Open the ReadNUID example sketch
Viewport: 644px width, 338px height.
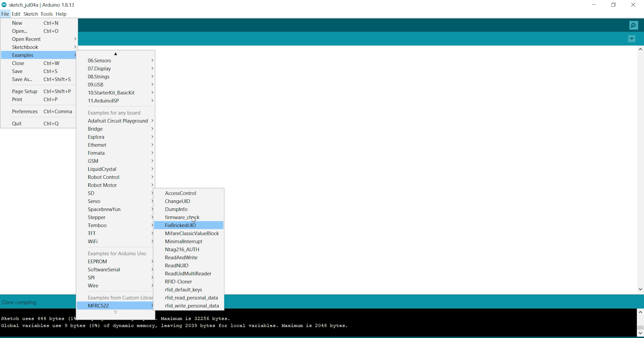(x=177, y=266)
